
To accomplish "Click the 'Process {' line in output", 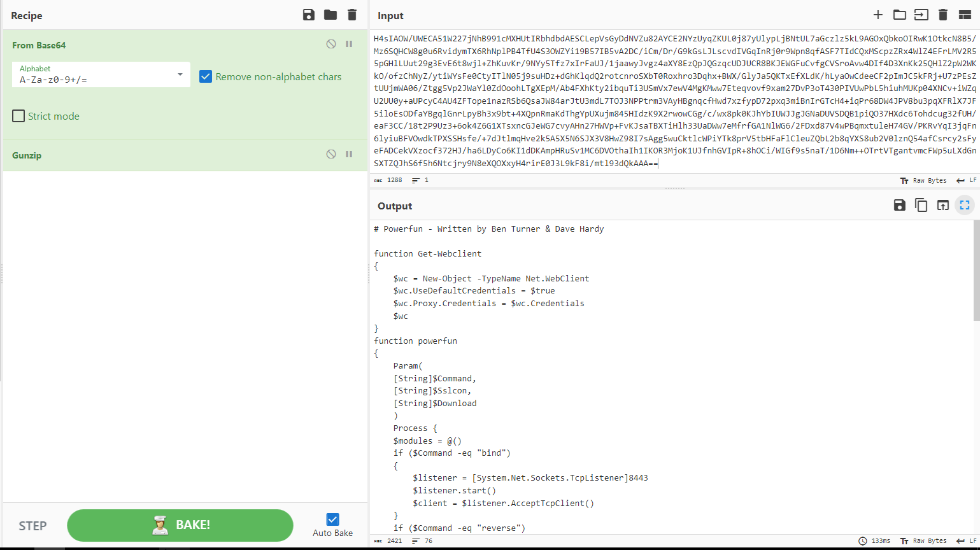I will click(x=415, y=428).
